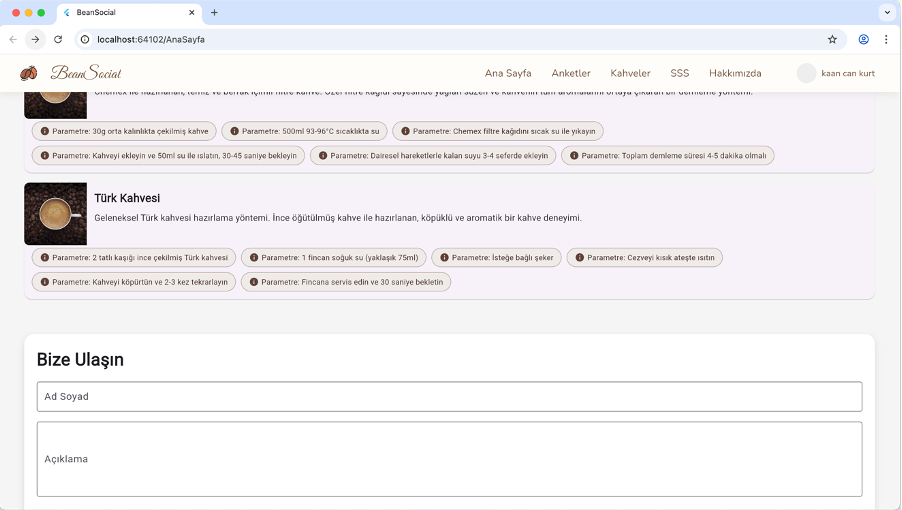Click the Türk Kahvesi coffee thumbnail
Viewport: 902px width, 510px height.
pos(56,214)
